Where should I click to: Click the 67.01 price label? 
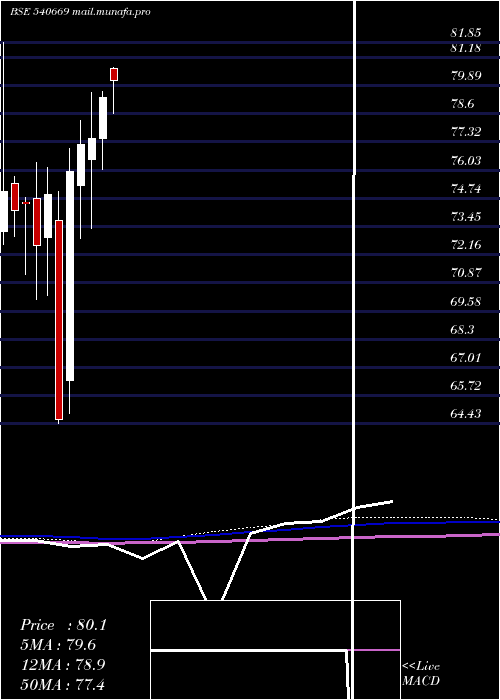click(466, 357)
